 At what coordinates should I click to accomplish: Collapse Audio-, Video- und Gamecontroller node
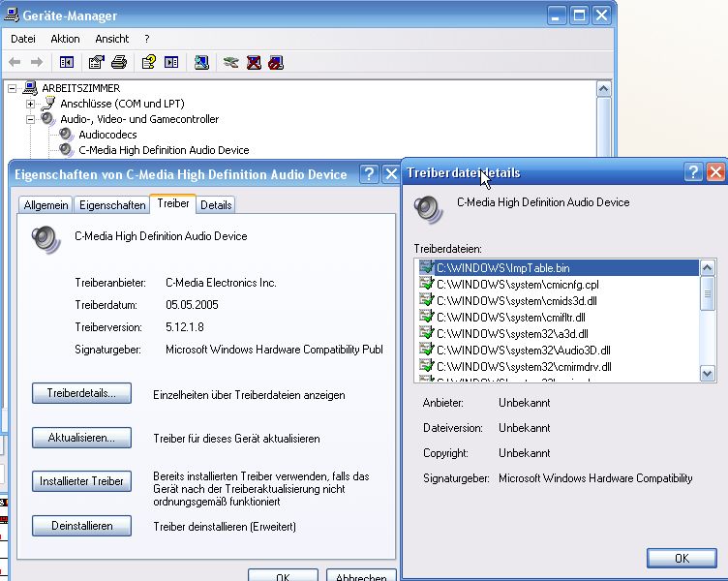(x=30, y=119)
